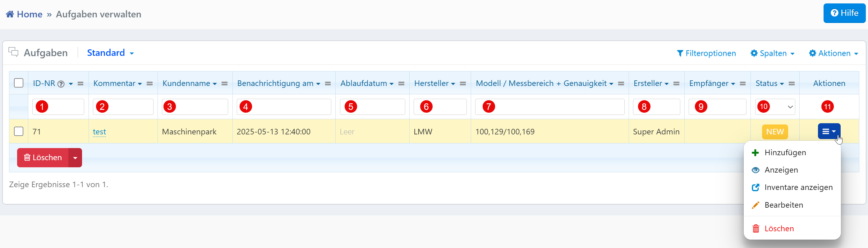The image size is (868, 248).
Task: Open the Status filter select box
Action: [x=775, y=107]
